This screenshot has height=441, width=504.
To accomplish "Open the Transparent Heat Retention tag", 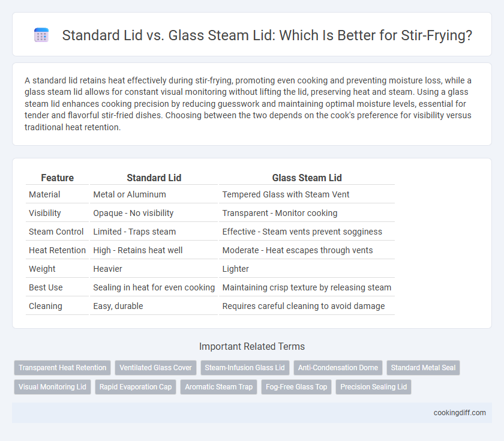I will (x=62, y=368).
